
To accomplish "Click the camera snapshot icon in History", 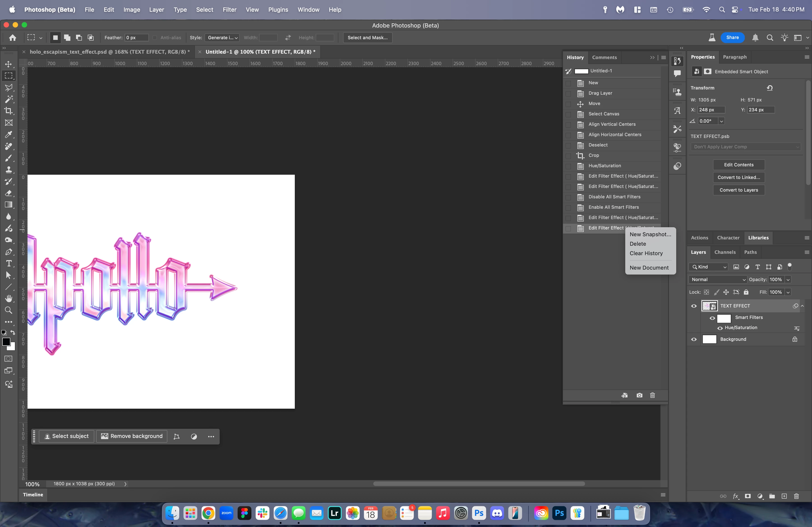I will (639, 395).
